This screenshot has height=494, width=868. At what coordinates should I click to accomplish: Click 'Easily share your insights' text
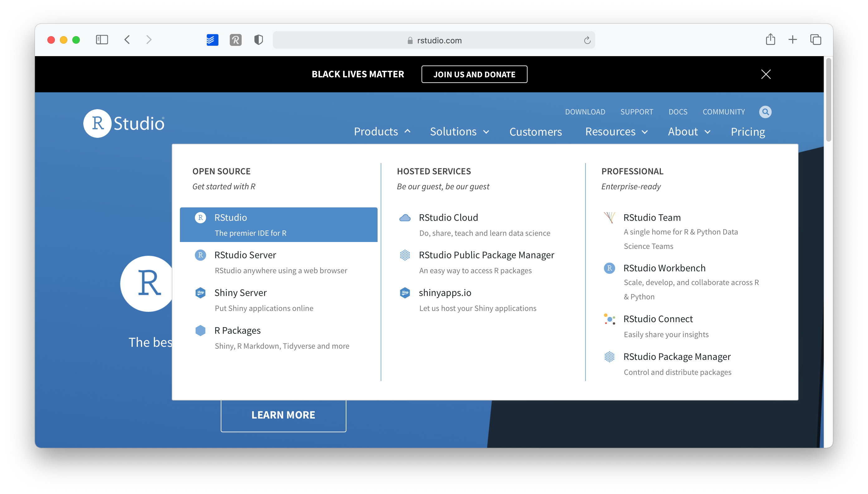pyautogui.click(x=666, y=335)
